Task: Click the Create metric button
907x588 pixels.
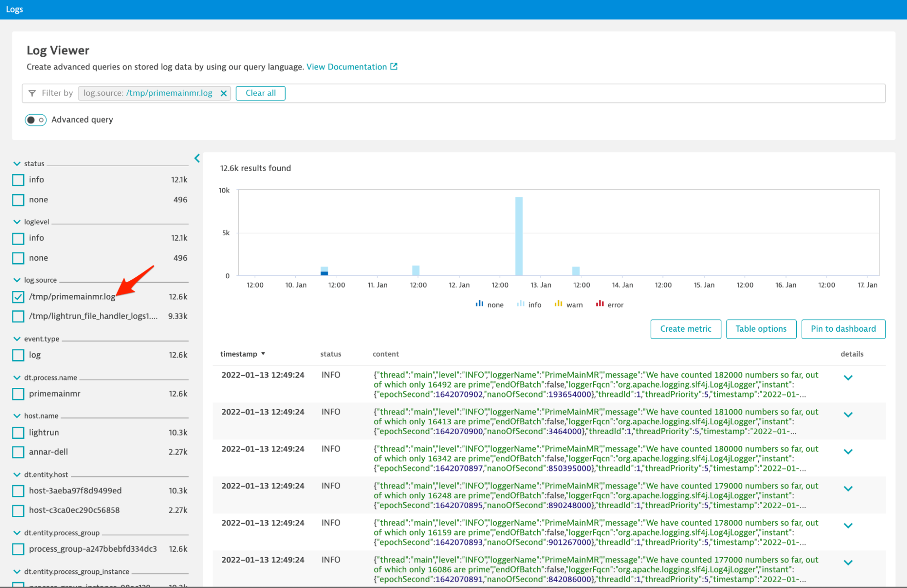Action: pos(685,329)
